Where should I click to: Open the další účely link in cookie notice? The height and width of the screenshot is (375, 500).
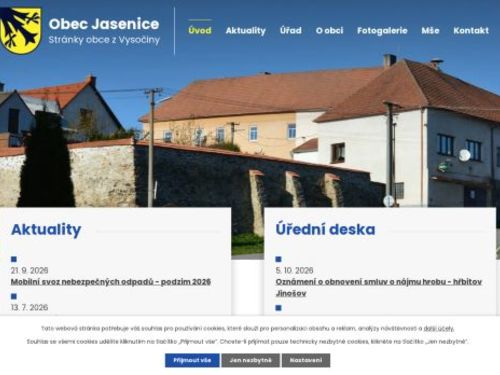(438, 328)
